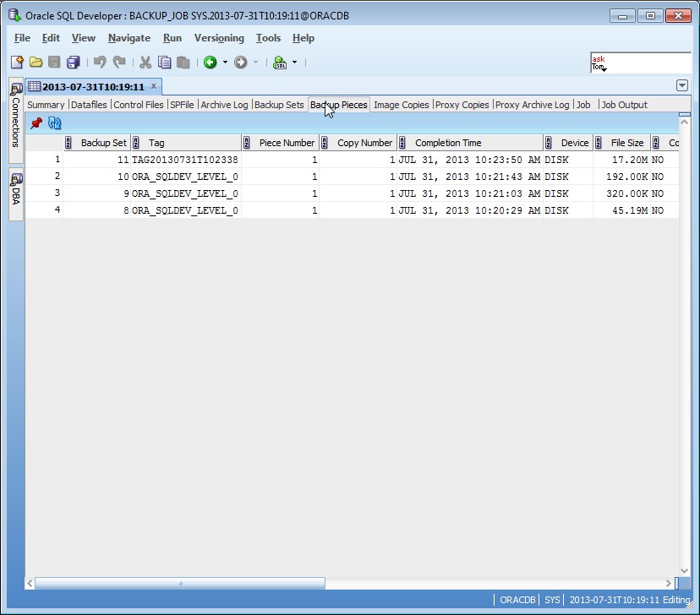Click the Save toolbar icon

coord(54,62)
